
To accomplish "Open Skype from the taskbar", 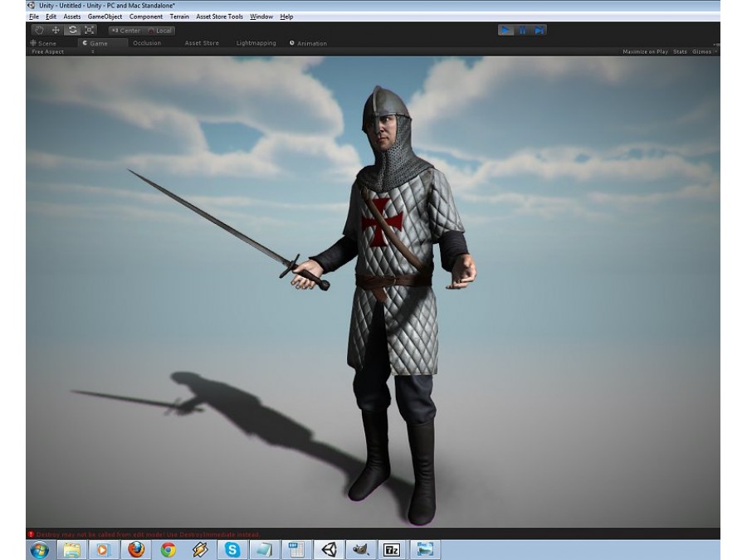I will click(232, 550).
